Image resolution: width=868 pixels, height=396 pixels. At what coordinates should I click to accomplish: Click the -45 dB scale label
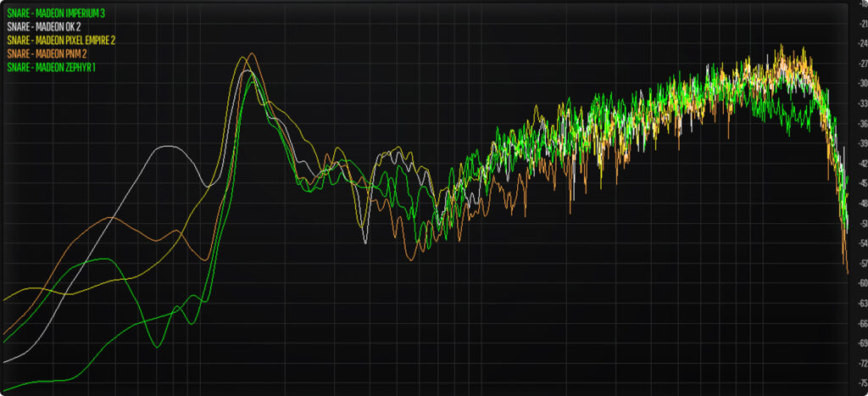click(860, 183)
